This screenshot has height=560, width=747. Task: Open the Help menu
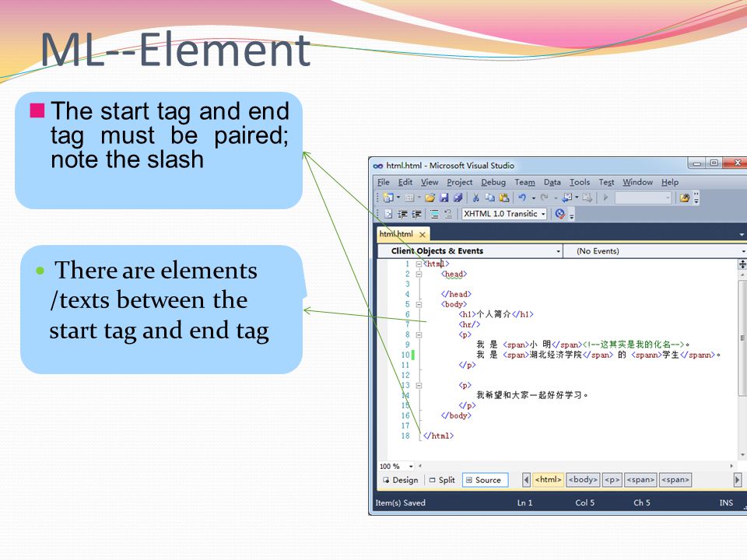(x=669, y=182)
